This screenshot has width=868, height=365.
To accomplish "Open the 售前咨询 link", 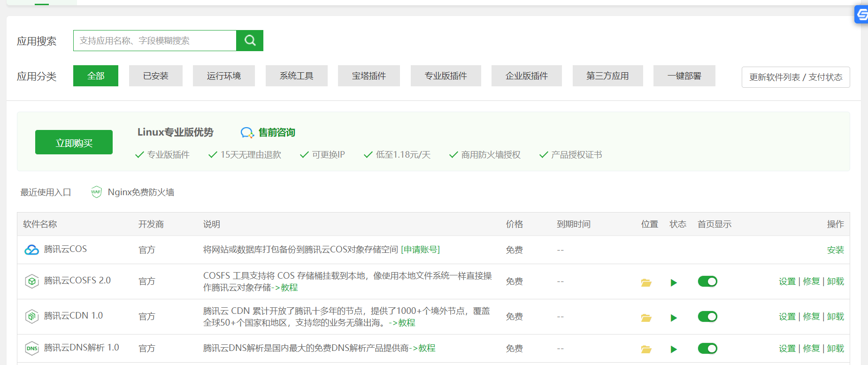I will pos(277,133).
